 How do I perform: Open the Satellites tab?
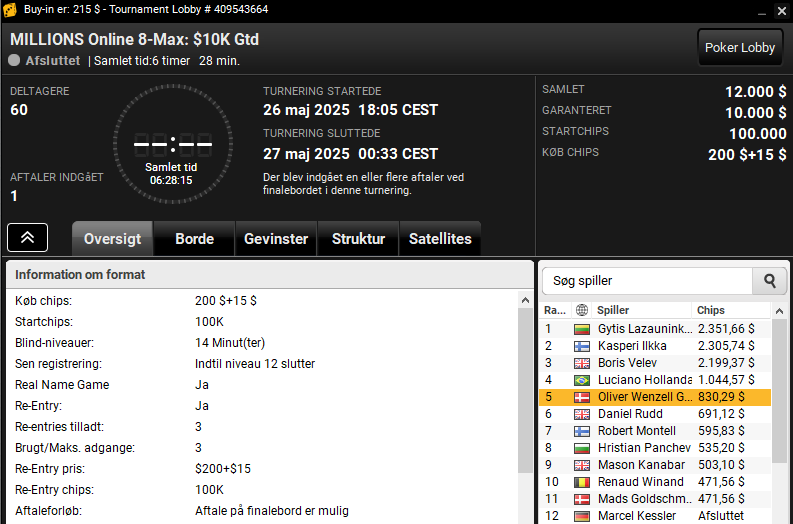440,239
